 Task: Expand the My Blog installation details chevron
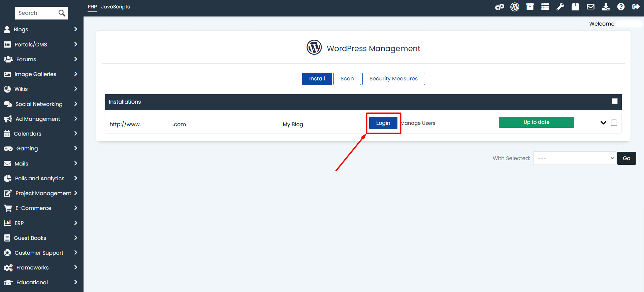click(x=603, y=123)
